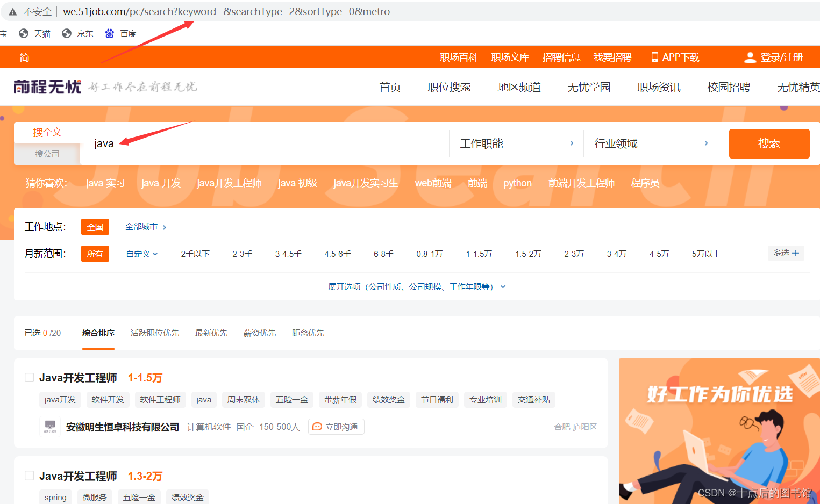820x504 pixels.
Task: Click the 前程无忧 logo
Action: pyautogui.click(x=47, y=87)
